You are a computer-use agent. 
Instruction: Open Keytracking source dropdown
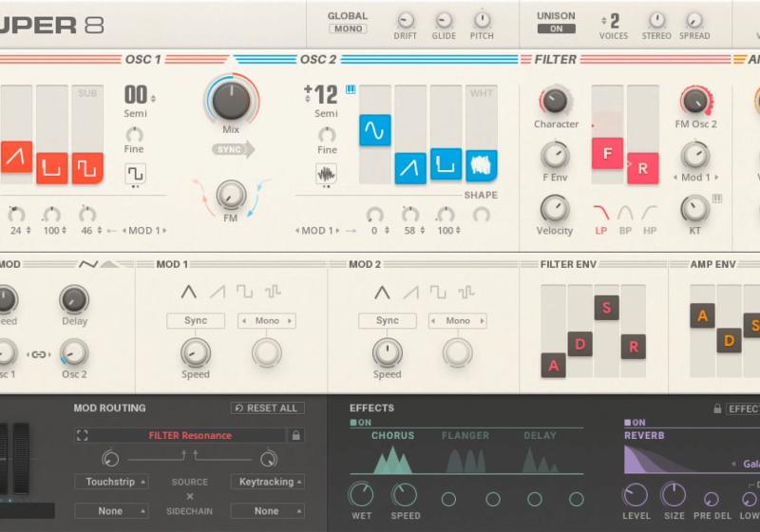(x=268, y=482)
